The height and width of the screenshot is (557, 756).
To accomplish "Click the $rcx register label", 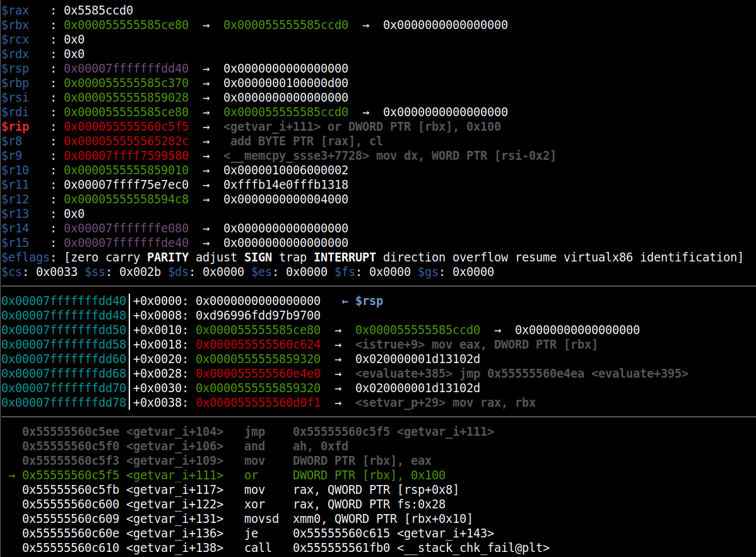I will click(15, 39).
